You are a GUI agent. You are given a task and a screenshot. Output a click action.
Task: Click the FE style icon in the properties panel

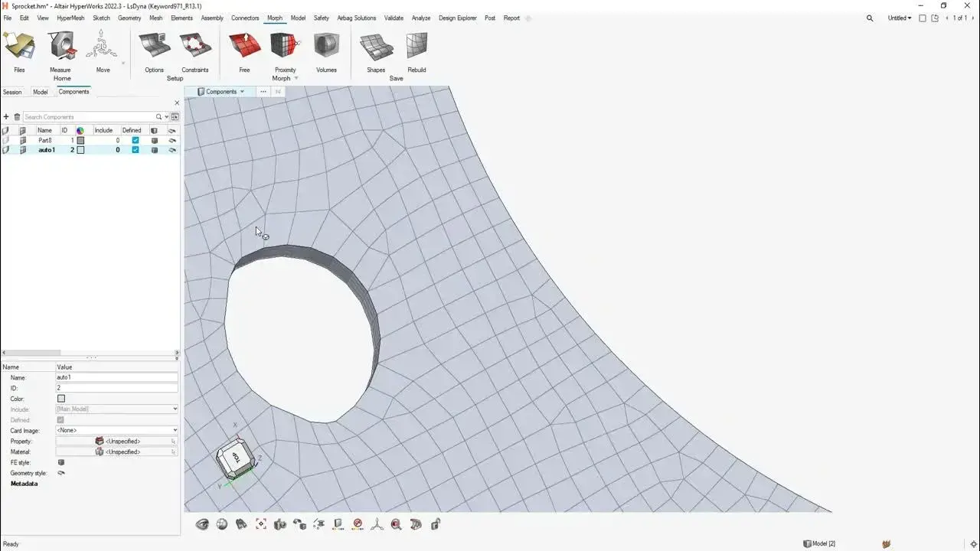click(x=61, y=463)
